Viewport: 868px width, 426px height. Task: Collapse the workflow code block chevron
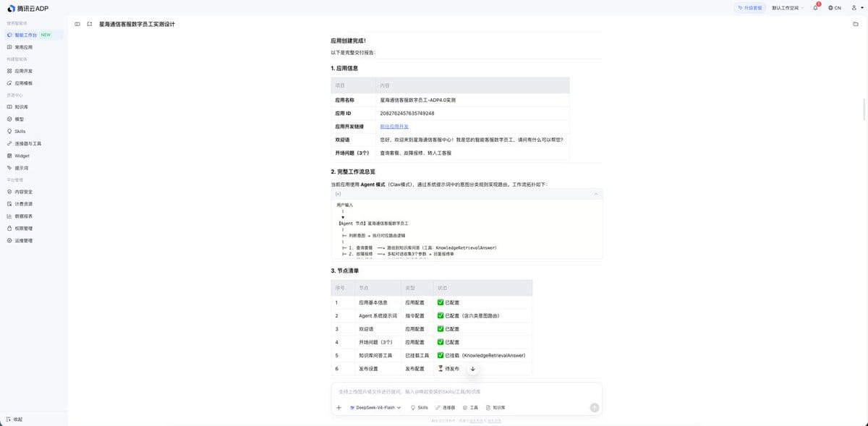(x=595, y=194)
